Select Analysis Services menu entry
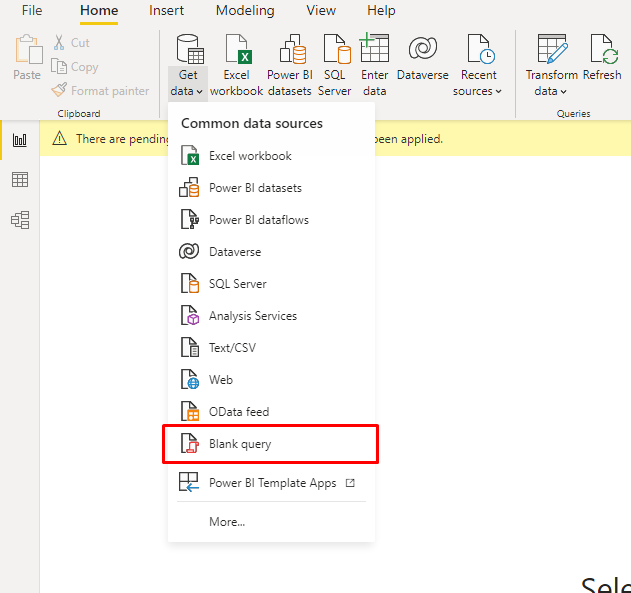This screenshot has height=593, width=631. click(252, 316)
